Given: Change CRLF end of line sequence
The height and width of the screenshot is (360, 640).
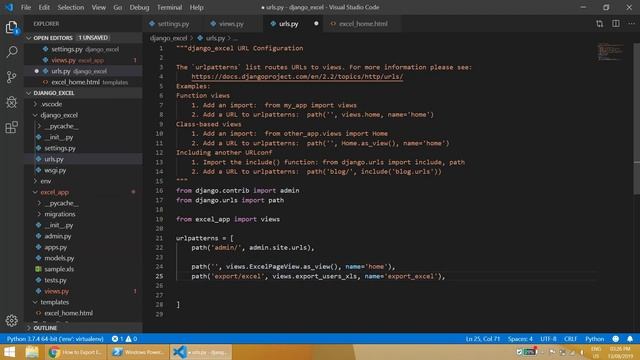Looking at the screenshot, I should click(x=571, y=339).
